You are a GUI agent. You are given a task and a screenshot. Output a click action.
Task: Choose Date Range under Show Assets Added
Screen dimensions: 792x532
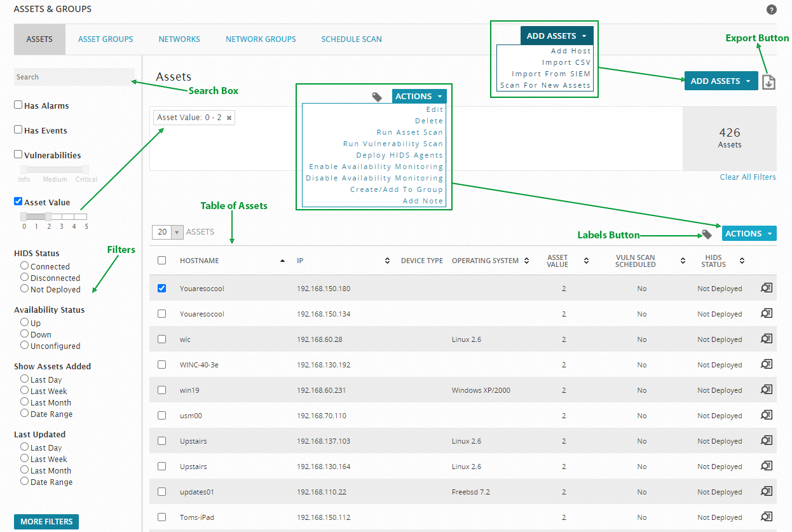(24, 413)
